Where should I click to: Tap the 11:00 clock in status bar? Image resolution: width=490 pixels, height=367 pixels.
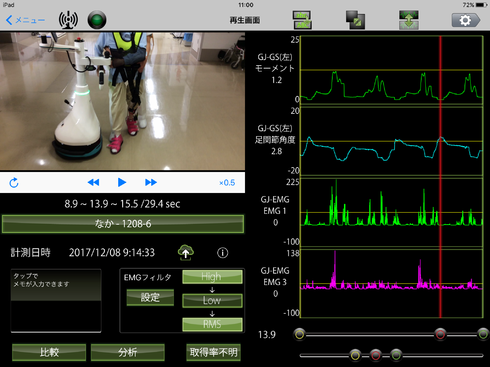pos(246,5)
